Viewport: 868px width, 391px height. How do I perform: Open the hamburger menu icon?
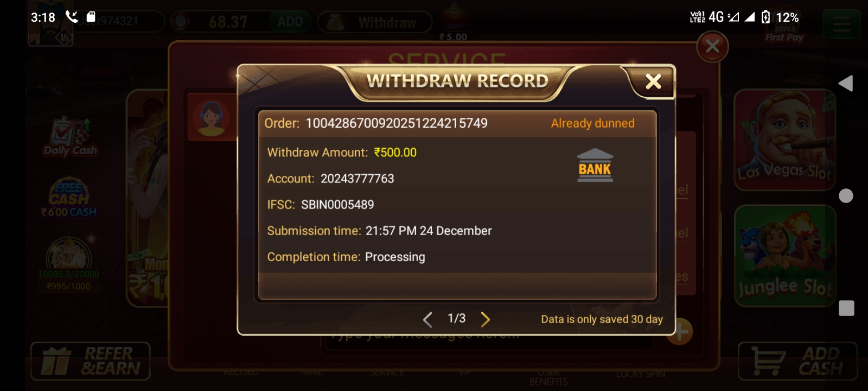pyautogui.click(x=841, y=24)
